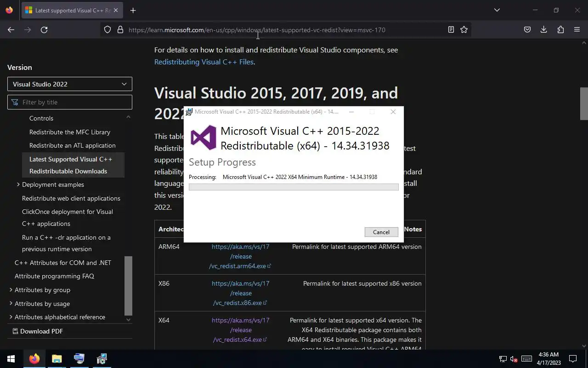This screenshot has height=368, width=588.
Task: Open C++ Attributes for COM and .NET
Action: pyautogui.click(x=63, y=263)
